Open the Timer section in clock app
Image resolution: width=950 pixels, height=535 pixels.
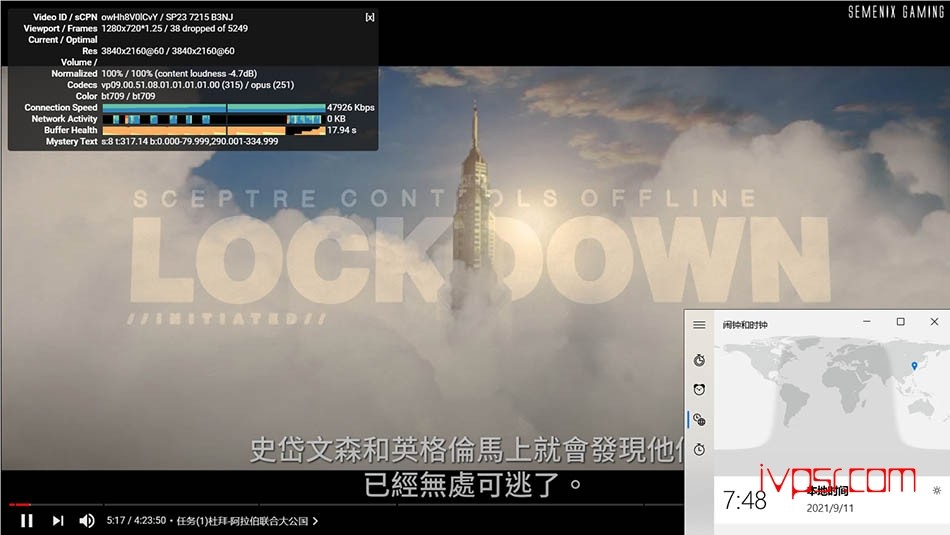pos(699,361)
